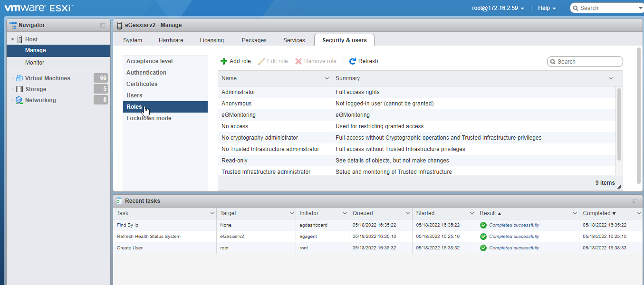This screenshot has width=644, height=285.
Task: Switch to the System tab
Action: tap(133, 40)
